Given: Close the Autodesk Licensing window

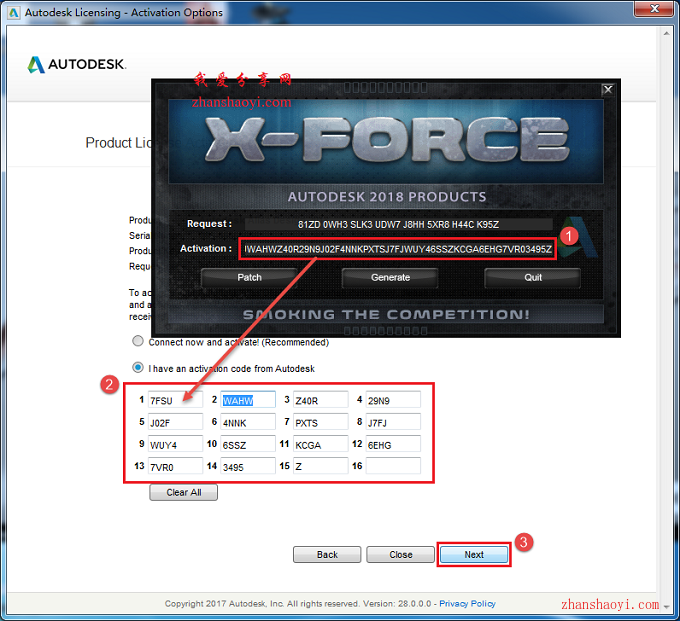Looking at the screenshot, I should [x=655, y=9].
